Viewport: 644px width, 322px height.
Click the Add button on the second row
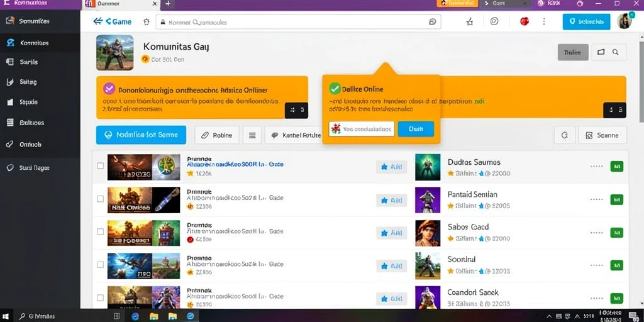click(391, 200)
